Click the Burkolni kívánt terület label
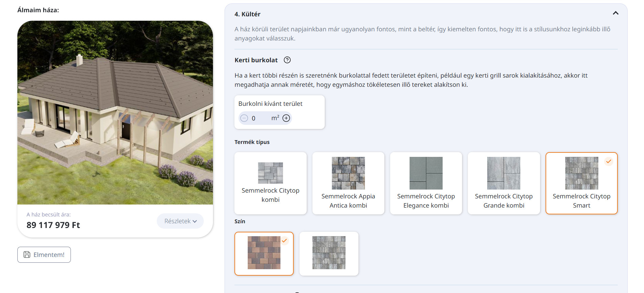Image resolution: width=644 pixels, height=293 pixels. point(270,103)
